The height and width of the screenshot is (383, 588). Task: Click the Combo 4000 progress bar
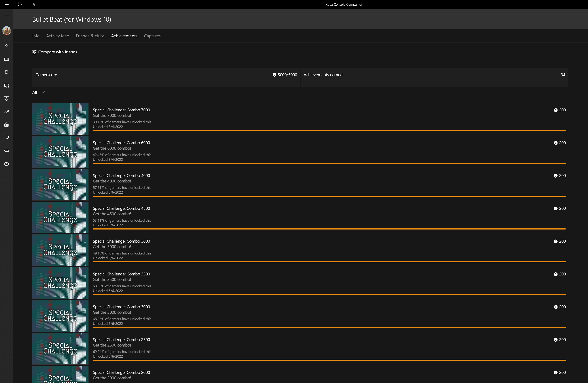point(329,196)
